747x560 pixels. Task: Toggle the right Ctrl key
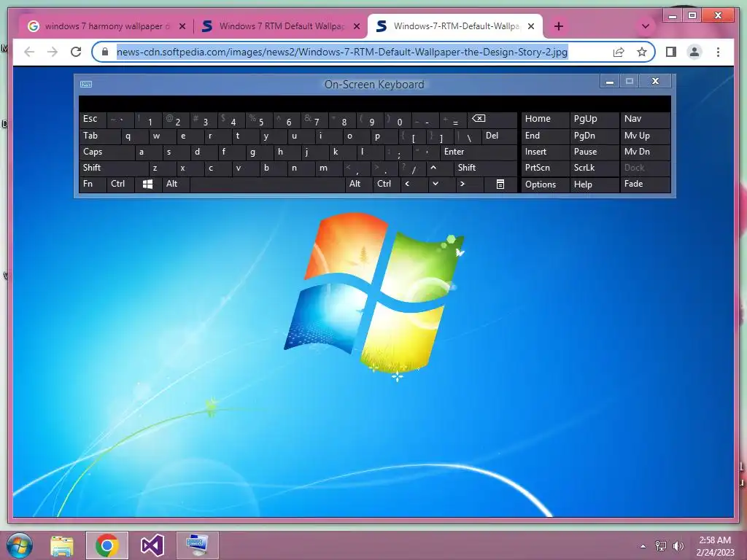(386, 184)
